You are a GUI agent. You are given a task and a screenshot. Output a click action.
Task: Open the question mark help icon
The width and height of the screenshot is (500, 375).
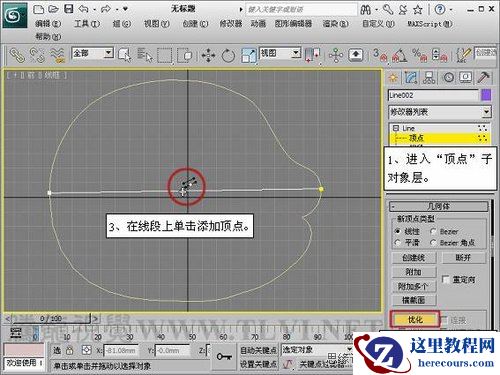click(440, 10)
